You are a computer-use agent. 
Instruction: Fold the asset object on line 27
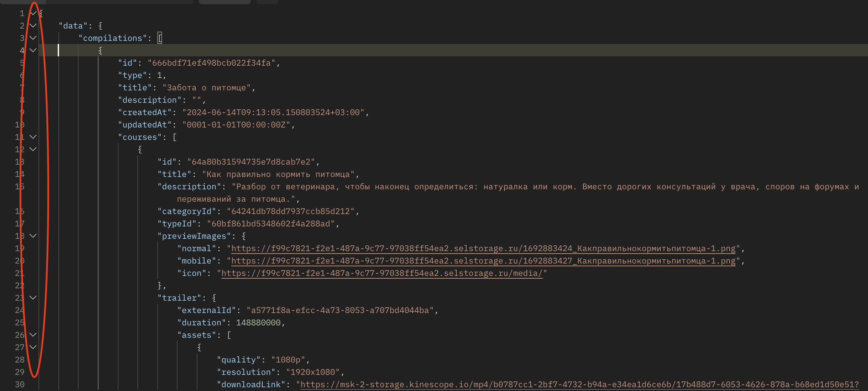coord(33,347)
